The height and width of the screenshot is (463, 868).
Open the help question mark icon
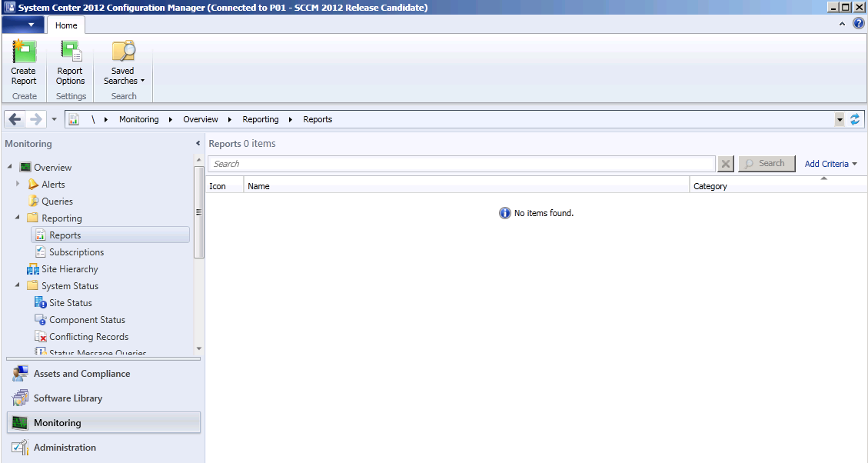pos(859,23)
